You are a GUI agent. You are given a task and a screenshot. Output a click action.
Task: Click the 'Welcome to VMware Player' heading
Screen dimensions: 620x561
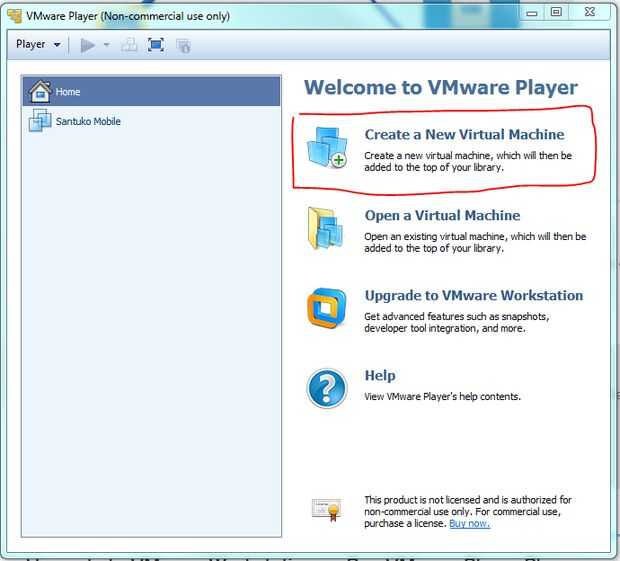pos(441,87)
